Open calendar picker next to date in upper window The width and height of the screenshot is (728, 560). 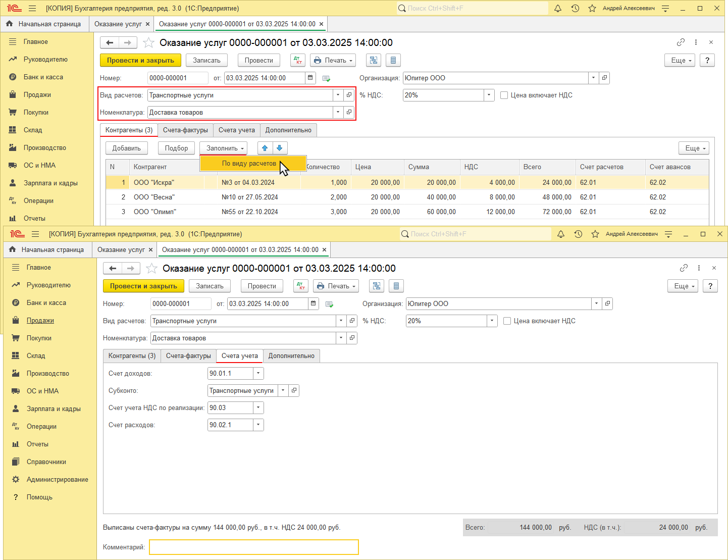[310, 78]
